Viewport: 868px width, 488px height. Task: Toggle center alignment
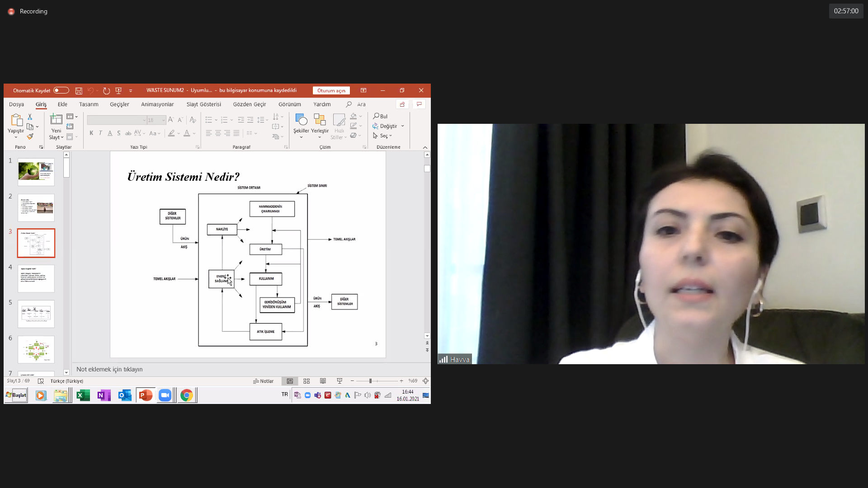coord(218,133)
